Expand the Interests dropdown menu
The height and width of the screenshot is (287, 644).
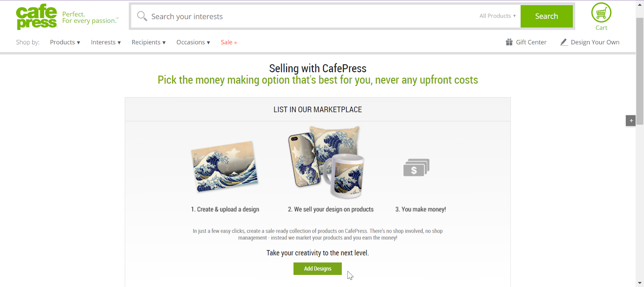pos(105,42)
